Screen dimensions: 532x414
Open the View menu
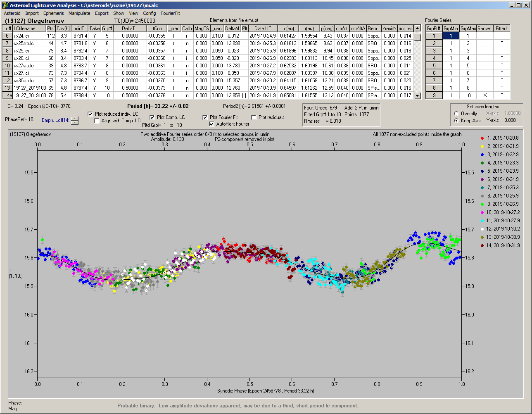coord(133,13)
